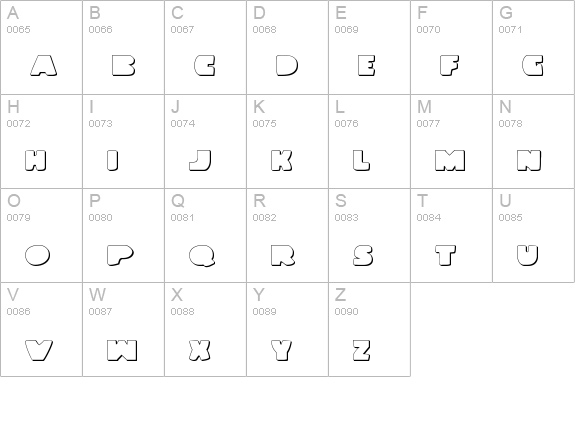Image resolution: width=575 pixels, height=421 pixels.
Task: Open the H glyph cell 0072
Action: tap(41, 142)
